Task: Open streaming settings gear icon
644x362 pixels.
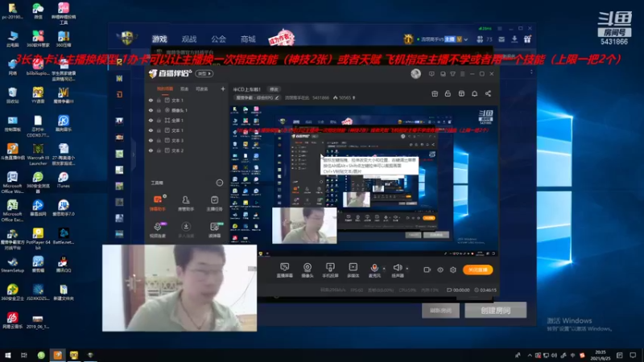Action: pyautogui.click(x=453, y=269)
